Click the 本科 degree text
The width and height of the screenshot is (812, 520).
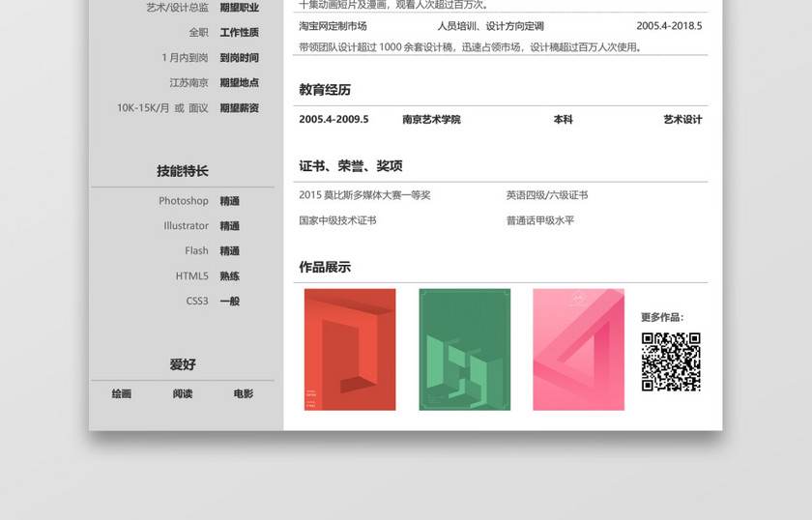563,119
